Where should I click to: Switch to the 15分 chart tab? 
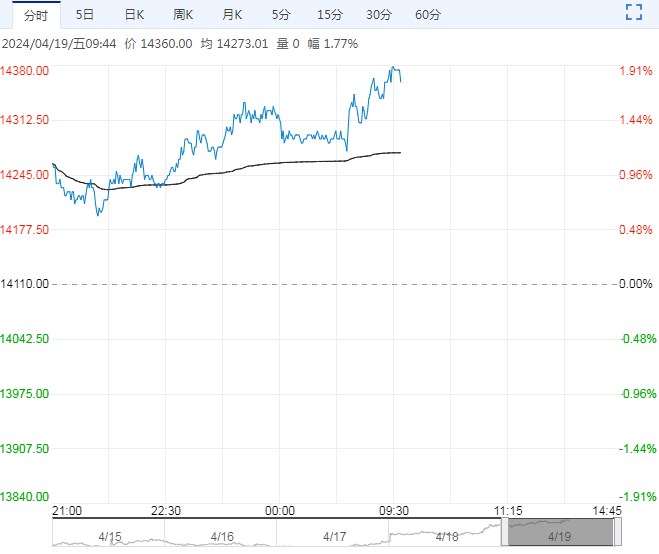click(x=329, y=14)
